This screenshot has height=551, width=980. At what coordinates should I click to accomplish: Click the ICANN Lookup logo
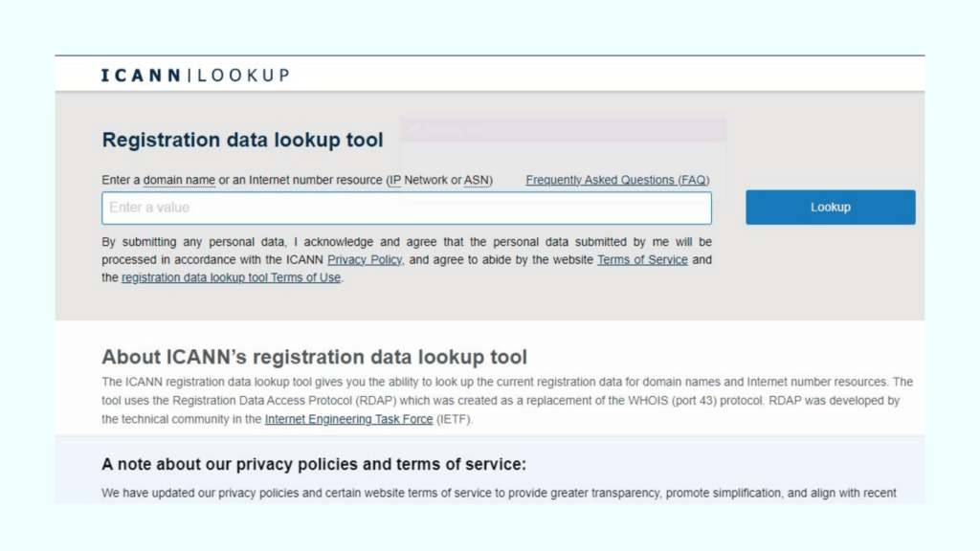195,76
